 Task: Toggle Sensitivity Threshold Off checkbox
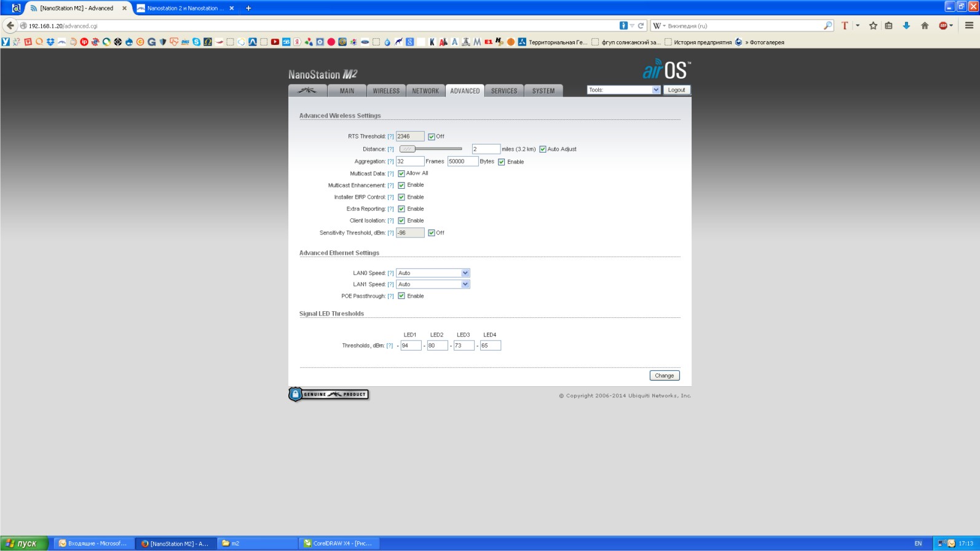[x=432, y=232]
